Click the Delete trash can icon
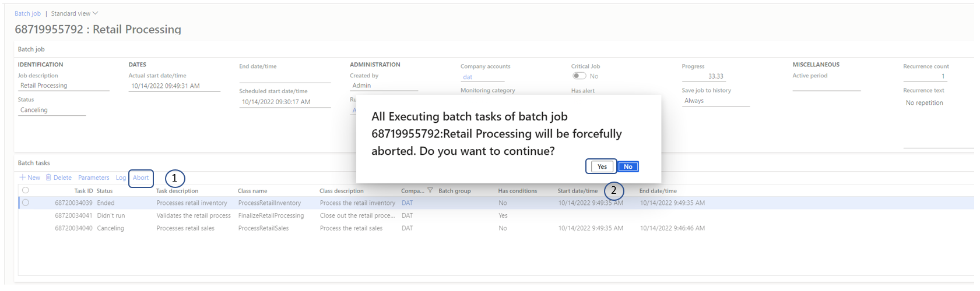Screen dimensions: 980x291 [x=48, y=178]
